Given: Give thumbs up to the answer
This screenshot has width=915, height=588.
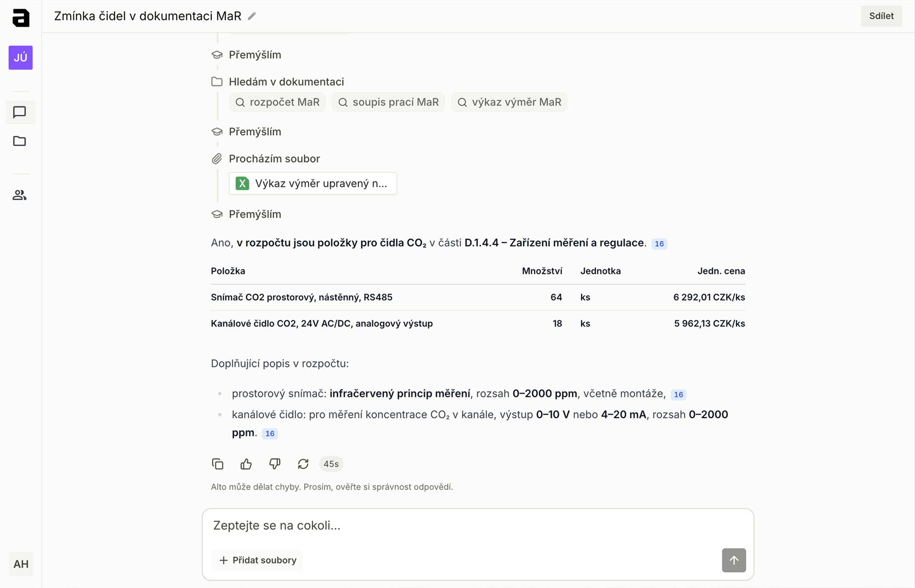Looking at the screenshot, I should pyautogui.click(x=246, y=464).
